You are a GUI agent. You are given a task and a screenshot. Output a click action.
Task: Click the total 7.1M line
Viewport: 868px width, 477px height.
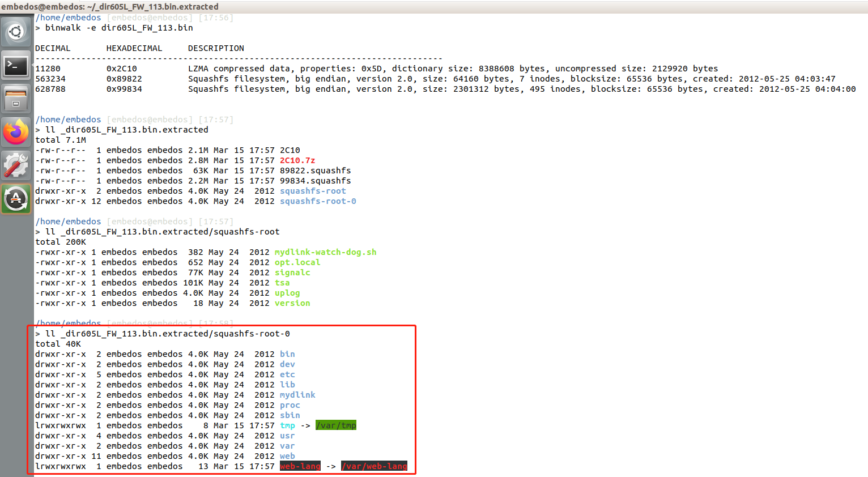pos(61,140)
